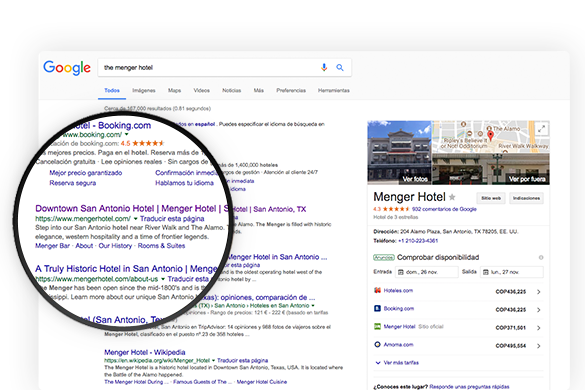Save Menger Hotel with the star icon
585x390 pixels.
coord(452,197)
